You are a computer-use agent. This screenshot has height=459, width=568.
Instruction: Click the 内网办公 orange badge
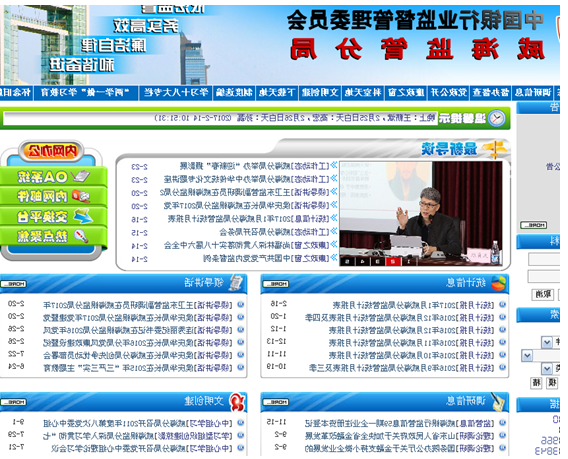(51, 151)
